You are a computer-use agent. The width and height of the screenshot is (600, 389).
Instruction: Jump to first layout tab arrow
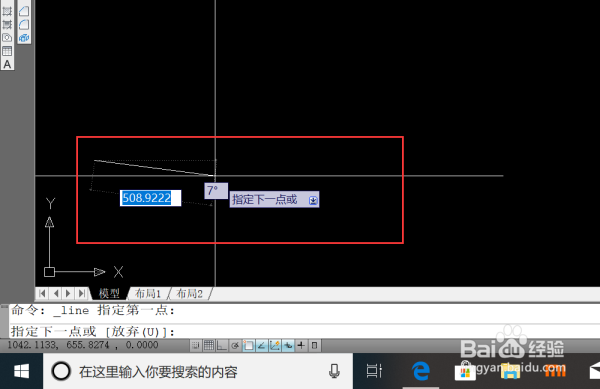tap(42, 293)
